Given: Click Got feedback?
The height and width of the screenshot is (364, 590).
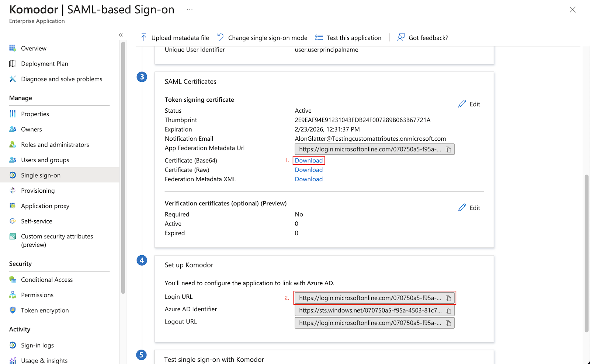Looking at the screenshot, I should pos(423,38).
